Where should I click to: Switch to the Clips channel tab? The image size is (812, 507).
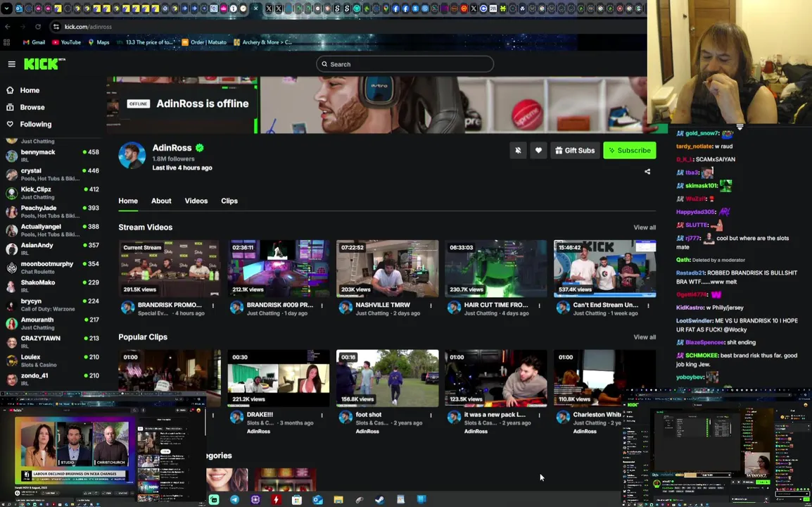coord(229,201)
